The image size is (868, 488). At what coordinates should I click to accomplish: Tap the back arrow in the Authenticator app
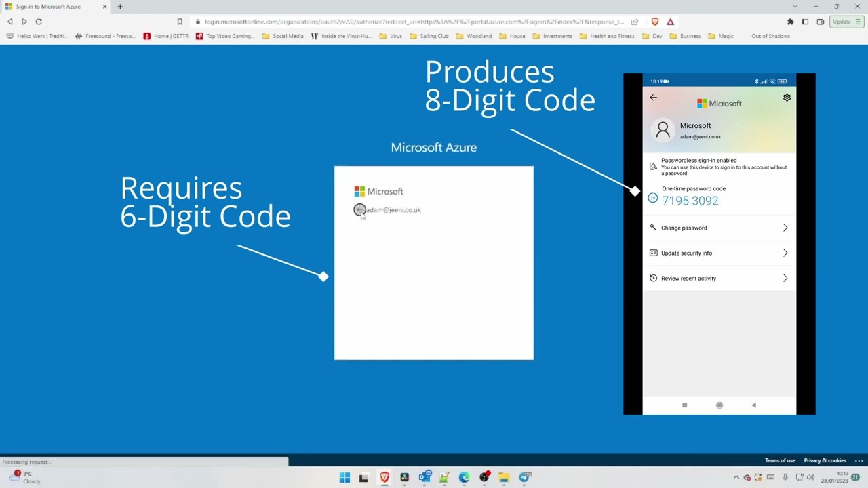(x=653, y=97)
